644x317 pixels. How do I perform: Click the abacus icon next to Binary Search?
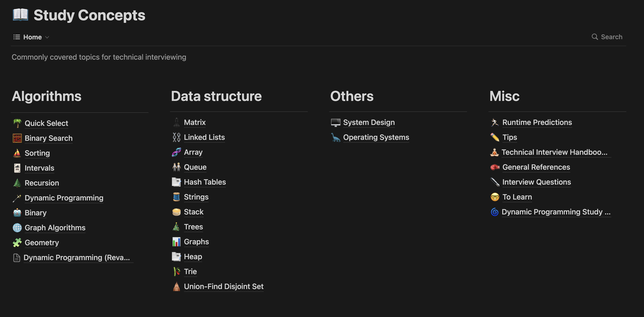click(17, 138)
